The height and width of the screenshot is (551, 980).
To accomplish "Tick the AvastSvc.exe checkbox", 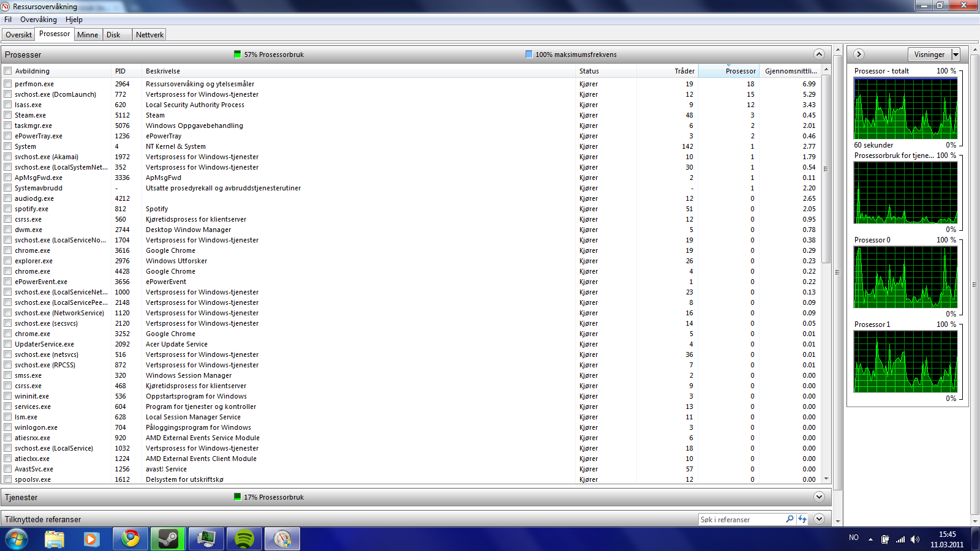I will click(x=8, y=469).
